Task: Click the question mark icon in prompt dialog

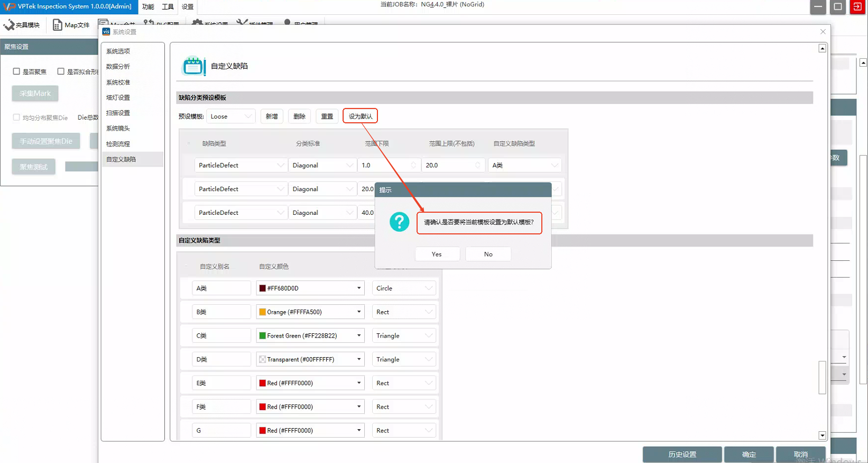Action: pos(399,222)
